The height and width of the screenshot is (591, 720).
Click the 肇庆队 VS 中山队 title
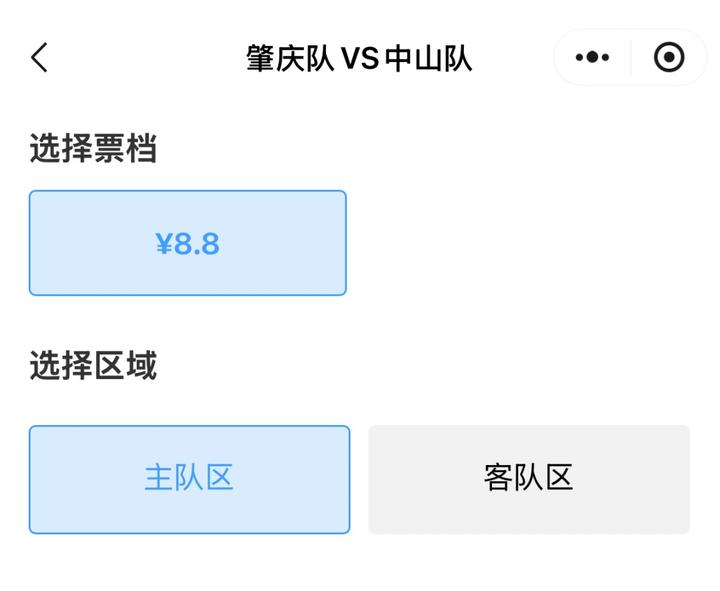click(x=359, y=59)
